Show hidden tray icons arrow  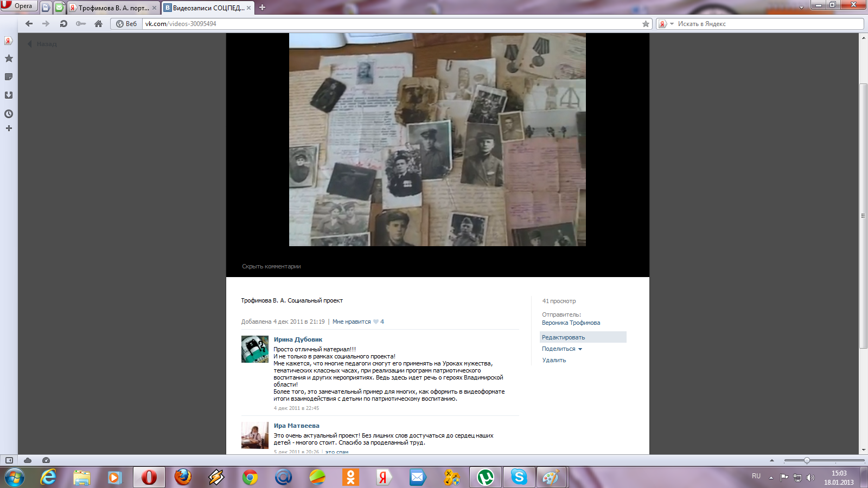771,477
